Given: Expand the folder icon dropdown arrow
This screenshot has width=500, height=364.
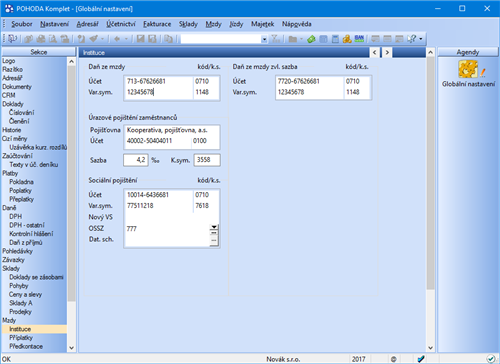Looking at the screenshot, I should (301, 39).
